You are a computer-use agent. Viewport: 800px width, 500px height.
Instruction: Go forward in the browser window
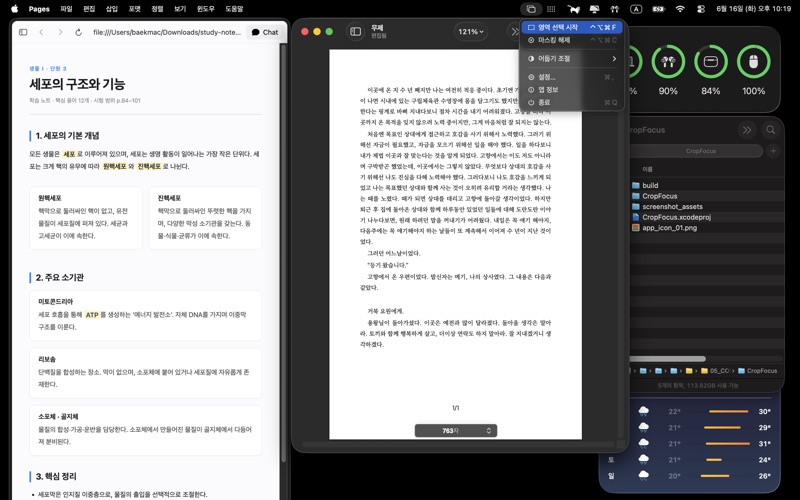60,32
